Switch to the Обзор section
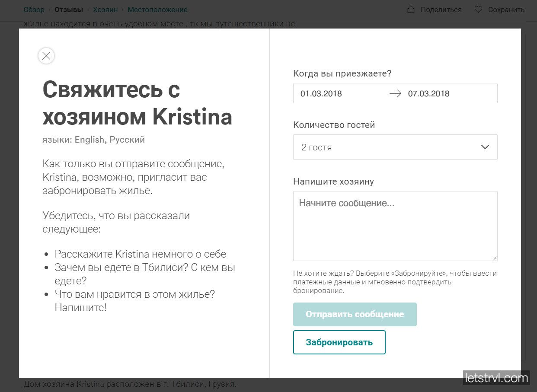Viewport: 537px width, 392px height. click(34, 10)
